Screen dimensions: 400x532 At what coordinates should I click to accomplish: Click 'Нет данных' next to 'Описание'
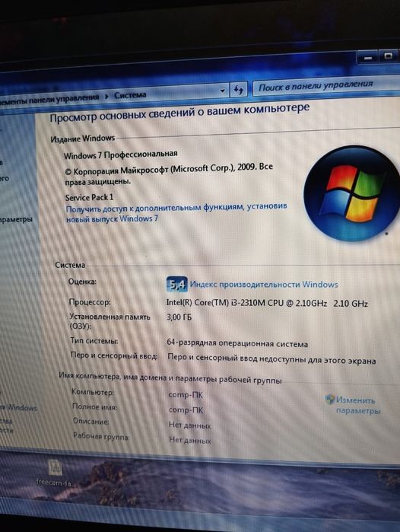(189, 425)
